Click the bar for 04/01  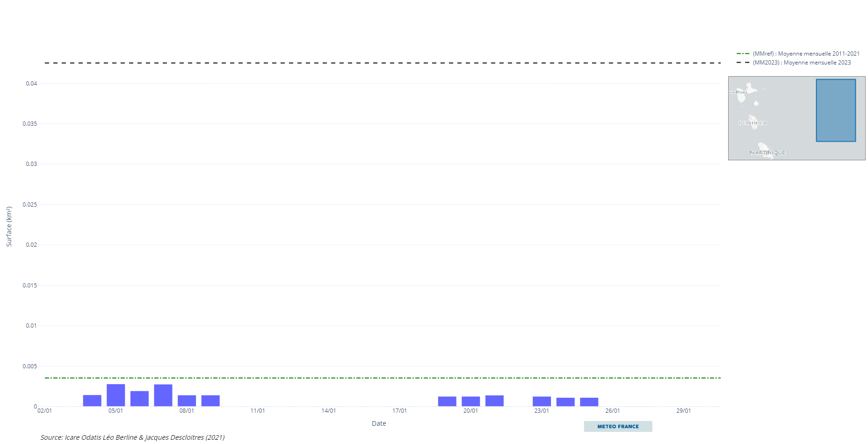(x=92, y=401)
